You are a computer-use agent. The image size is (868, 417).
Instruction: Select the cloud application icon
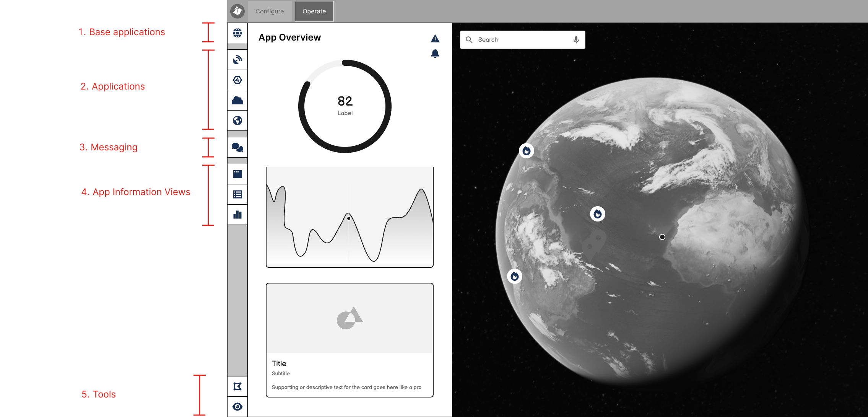coord(237,100)
